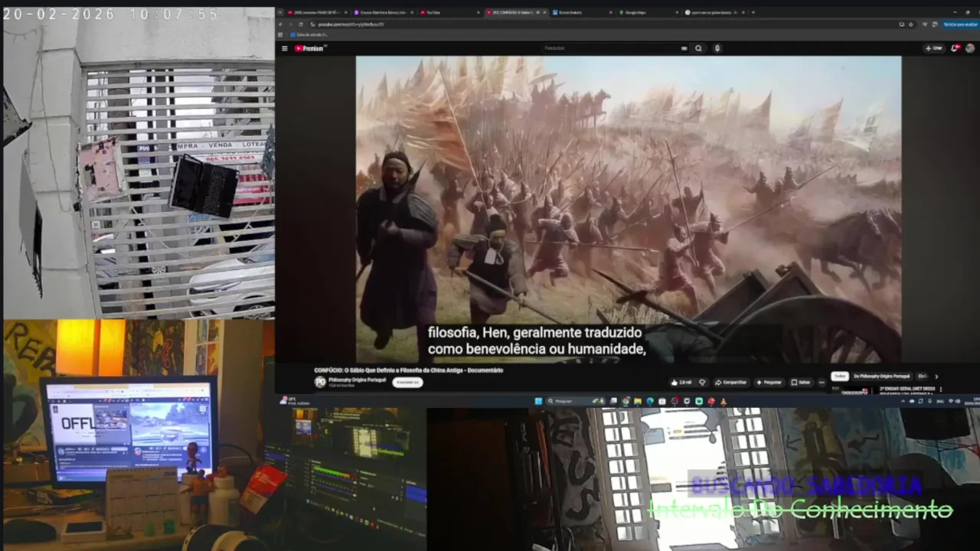
Task: Open the recommended ENSAIO GERAL video thumbnail
Action: coord(854,390)
